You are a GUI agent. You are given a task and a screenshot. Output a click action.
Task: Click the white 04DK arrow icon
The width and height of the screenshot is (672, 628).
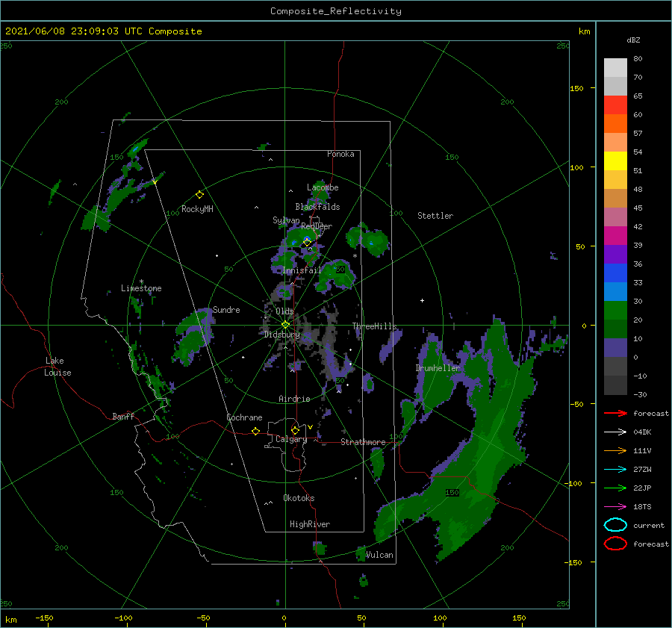click(x=615, y=432)
